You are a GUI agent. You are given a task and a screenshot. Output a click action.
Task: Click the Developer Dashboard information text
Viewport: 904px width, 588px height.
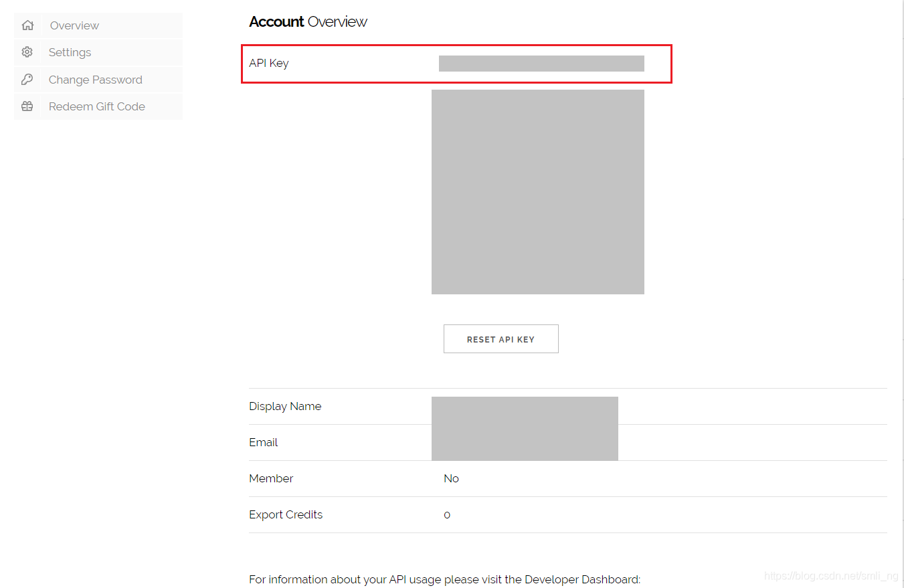pyautogui.click(x=445, y=579)
